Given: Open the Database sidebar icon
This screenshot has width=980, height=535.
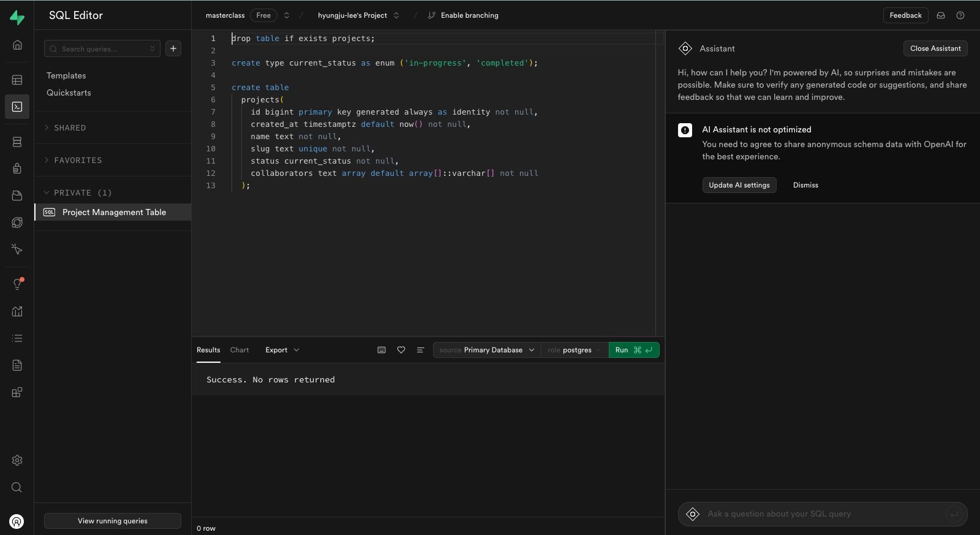Looking at the screenshot, I should click(17, 142).
